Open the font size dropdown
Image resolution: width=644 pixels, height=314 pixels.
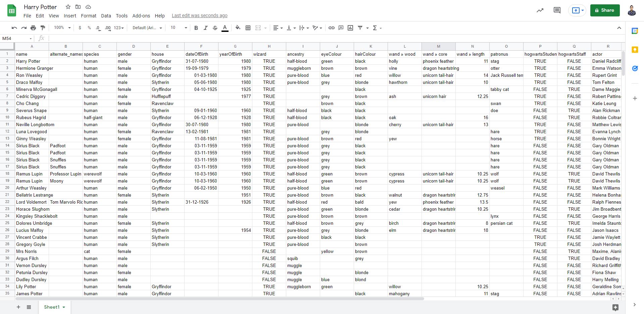tap(178, 28)
